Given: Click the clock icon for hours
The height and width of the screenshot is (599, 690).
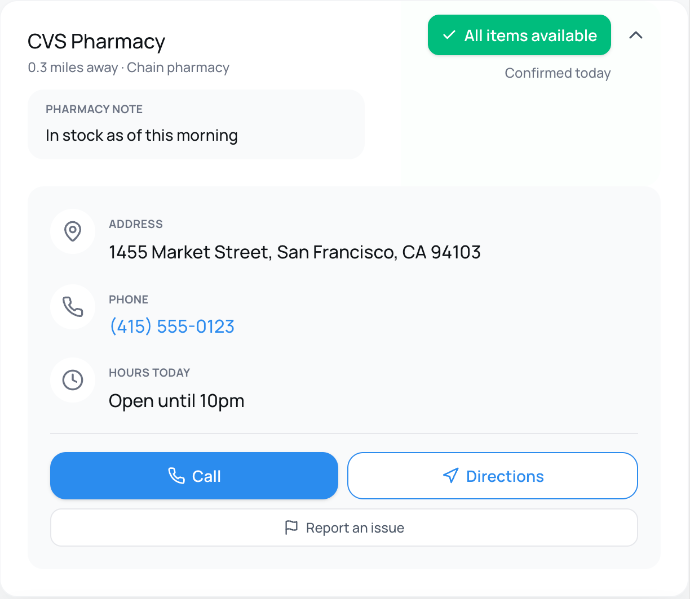Looking at the screenshot, I should 72,380.
